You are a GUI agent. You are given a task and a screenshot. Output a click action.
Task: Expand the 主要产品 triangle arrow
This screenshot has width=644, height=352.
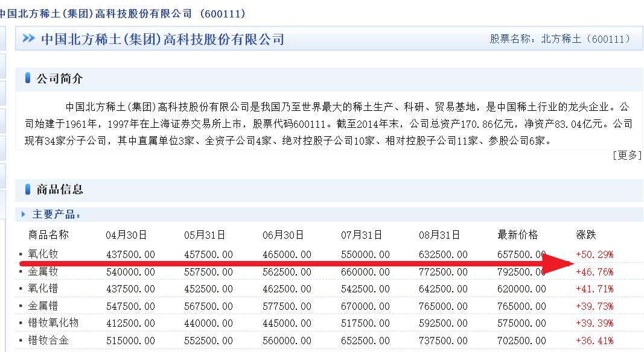click(x=24, y=214)
